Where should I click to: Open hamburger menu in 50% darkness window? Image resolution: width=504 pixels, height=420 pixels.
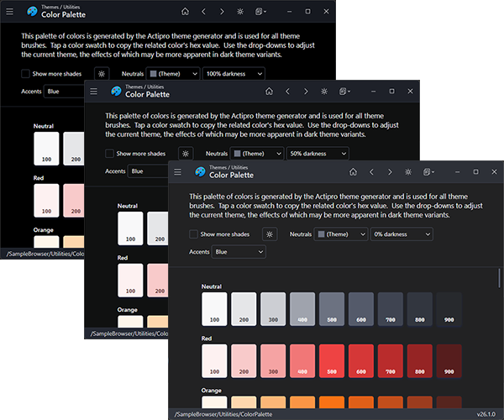tap(93, 91)
